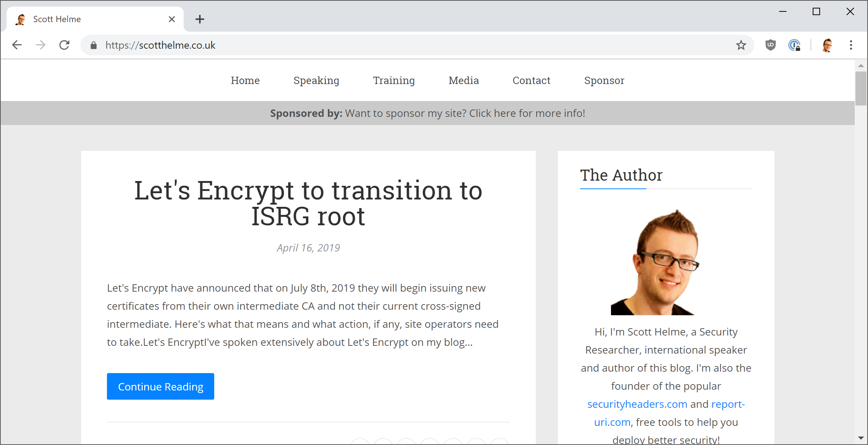Click the scrollbar down arrow
The image size is (868, 445).
861,438
